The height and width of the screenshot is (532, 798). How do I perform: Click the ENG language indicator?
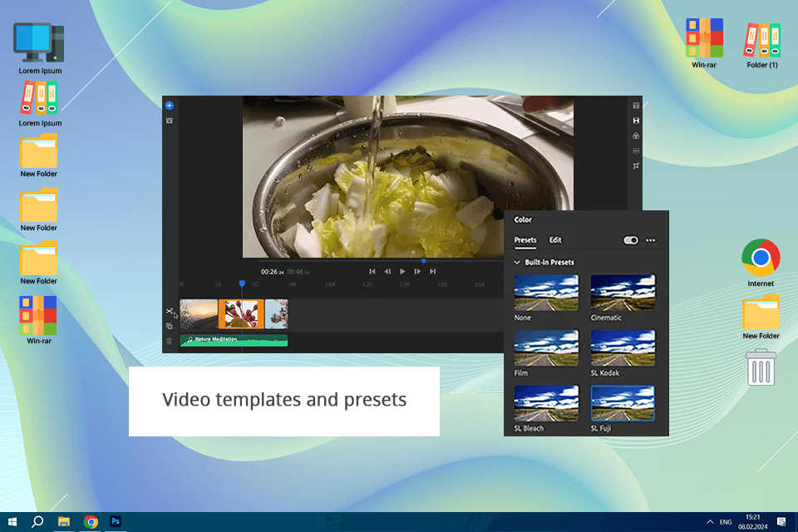point(726,522)
